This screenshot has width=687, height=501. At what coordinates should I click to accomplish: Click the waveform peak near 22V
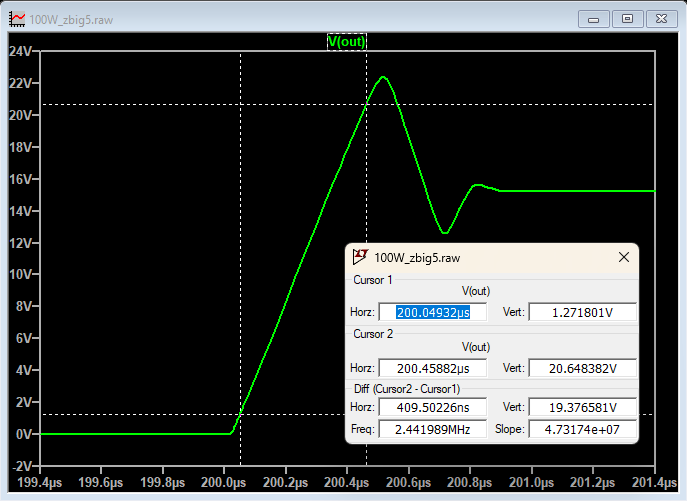pyautogui.click(x=383, y=77)
